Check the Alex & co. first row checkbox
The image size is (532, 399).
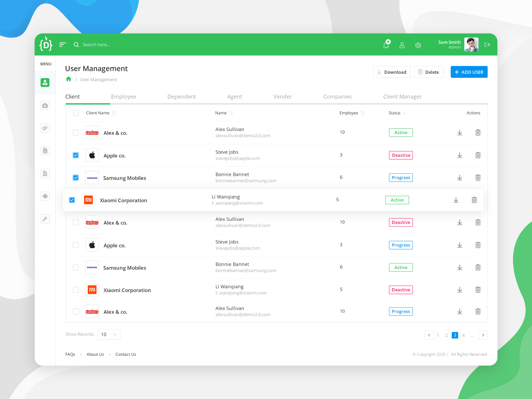coord(76,132)
